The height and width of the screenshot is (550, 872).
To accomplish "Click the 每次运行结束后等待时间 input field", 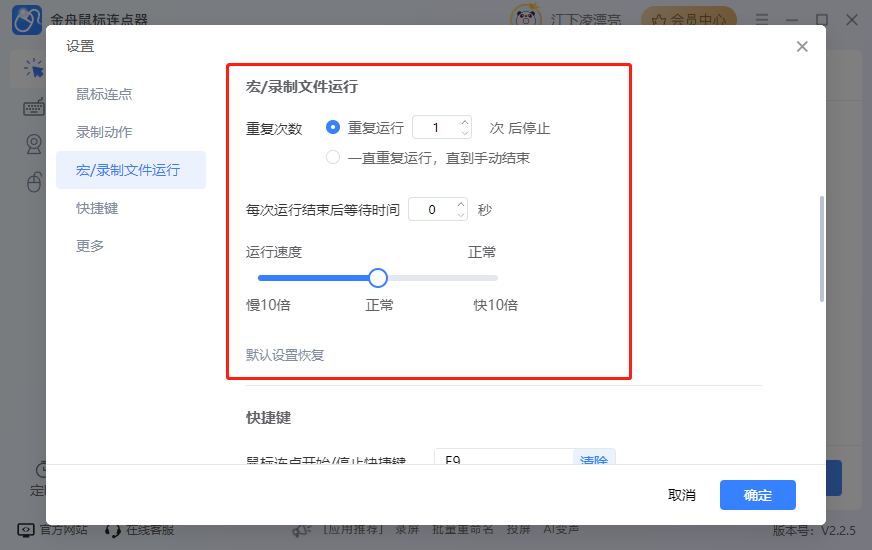I will (x=431, y=210).
